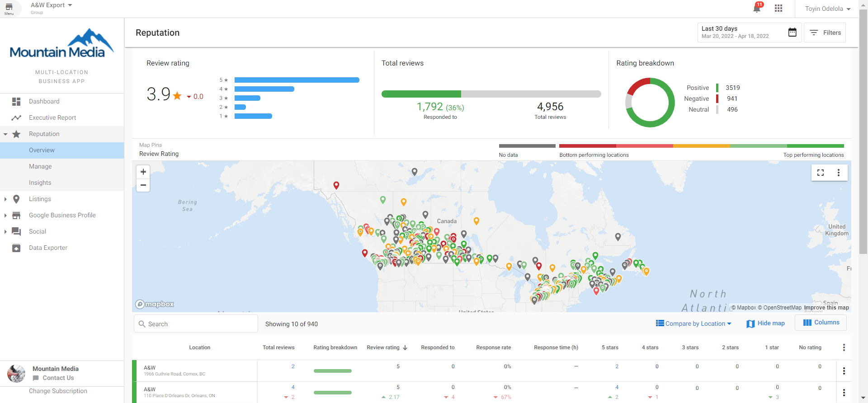Open Compare by Location dropdown
Image resolution: width=868 pixels, height=403 pixels.
click(693, 323)
